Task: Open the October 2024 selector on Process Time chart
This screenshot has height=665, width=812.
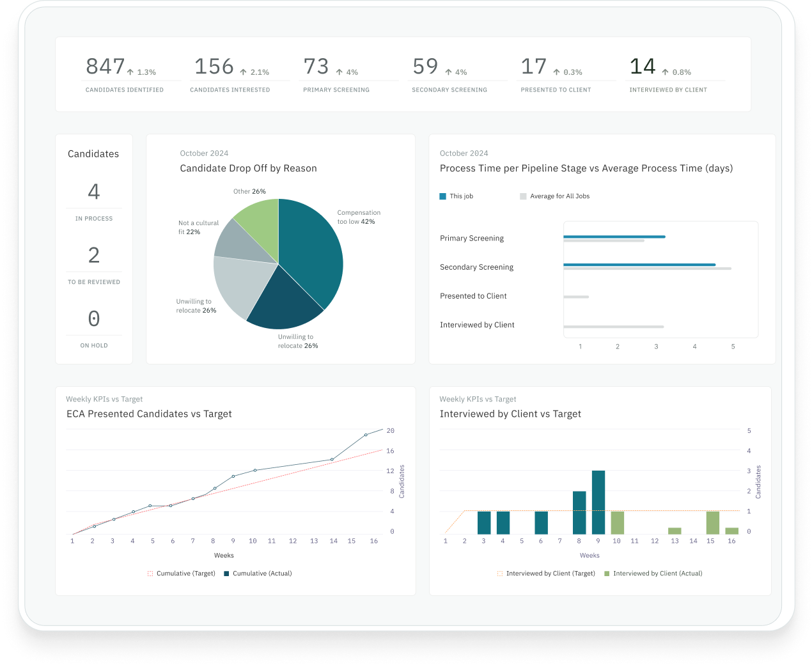Action: pos(464,153)
